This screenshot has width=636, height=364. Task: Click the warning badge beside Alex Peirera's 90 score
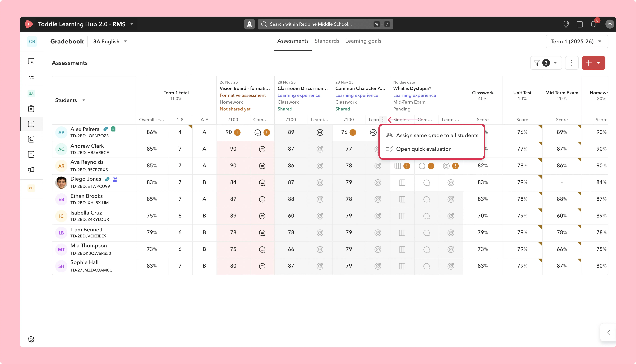coord(237,132)
